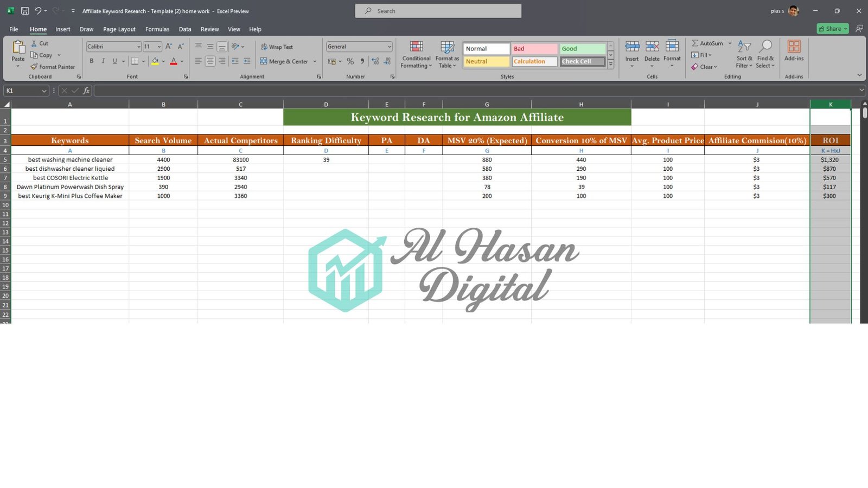Click the Borders icon

pyautogui.click(x=135, y=61)
